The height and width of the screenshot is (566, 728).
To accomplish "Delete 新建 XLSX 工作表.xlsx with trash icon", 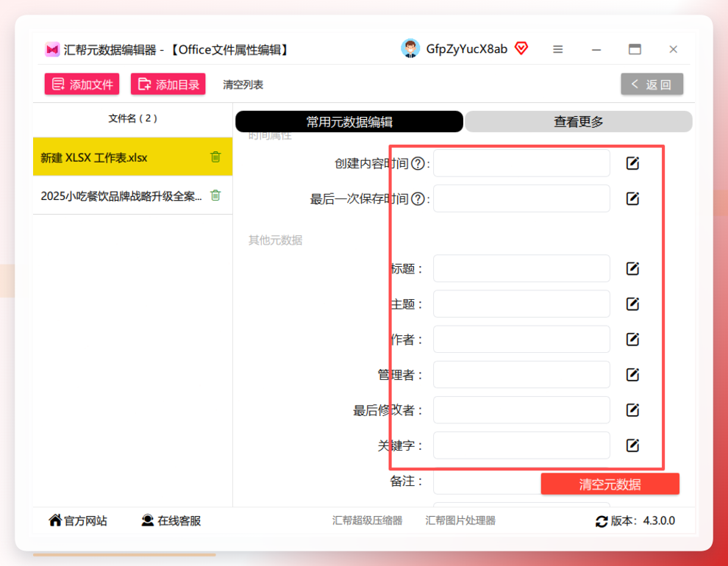I will [215, 157].
